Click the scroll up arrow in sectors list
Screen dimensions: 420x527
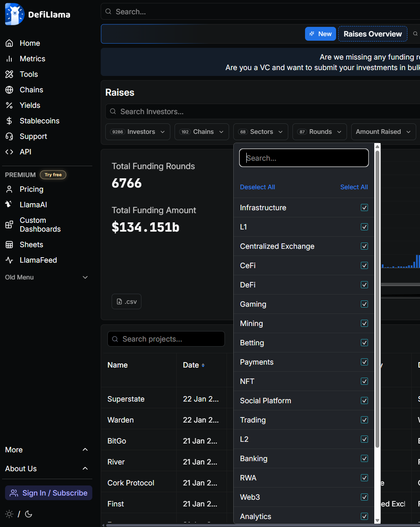(377, 146)
